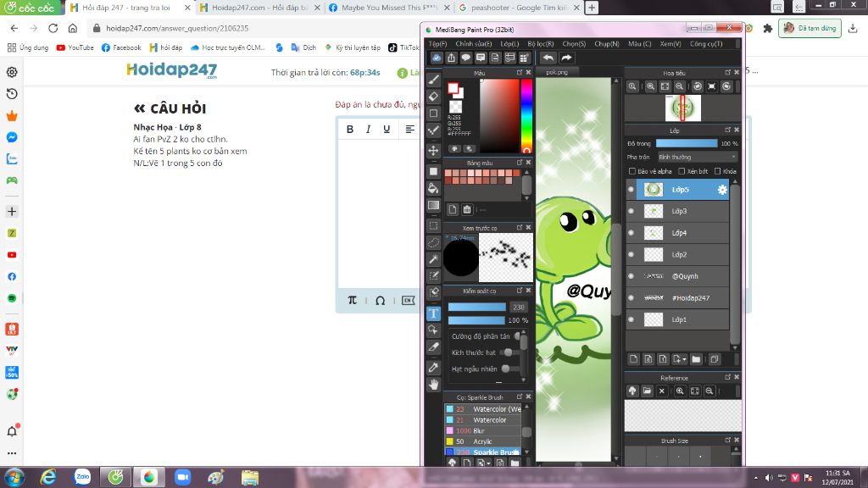Select the Watercolor brush preset
This screenshot has width=868, height=488.
[483, 420]
